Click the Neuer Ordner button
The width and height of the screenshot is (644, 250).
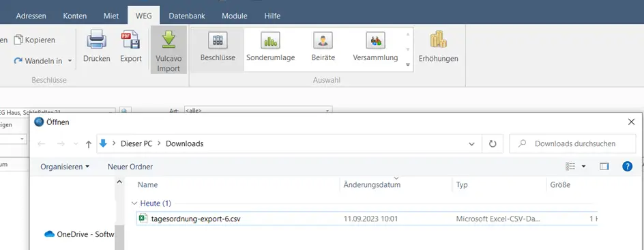pyautogui.click(x=130, y=167)
